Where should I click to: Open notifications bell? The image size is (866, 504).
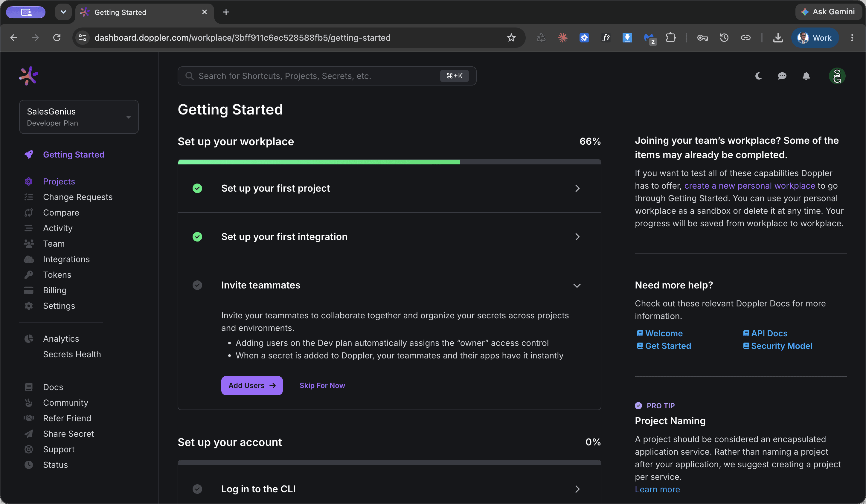[x=806, y=76]
